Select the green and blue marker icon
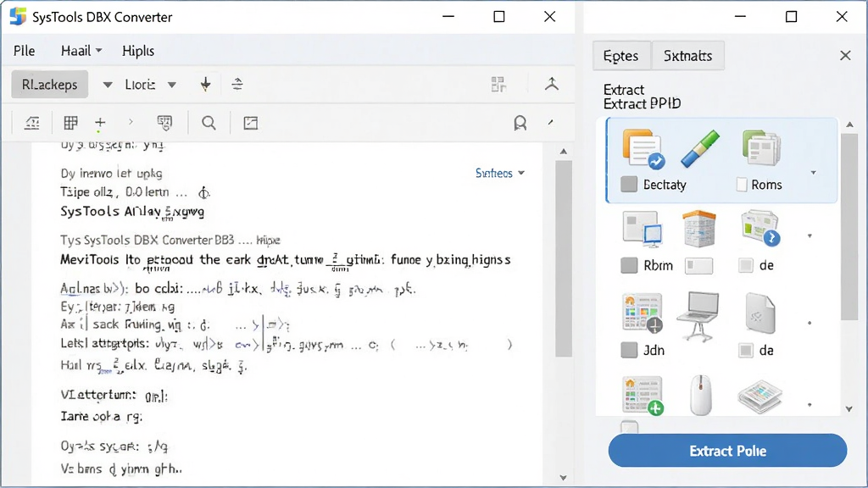 tap(700, 148)
